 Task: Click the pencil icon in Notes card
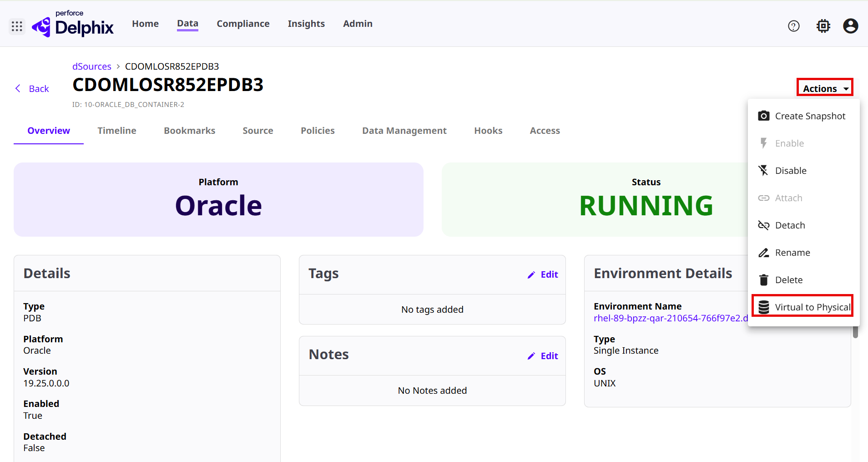[x=531, y=356]
